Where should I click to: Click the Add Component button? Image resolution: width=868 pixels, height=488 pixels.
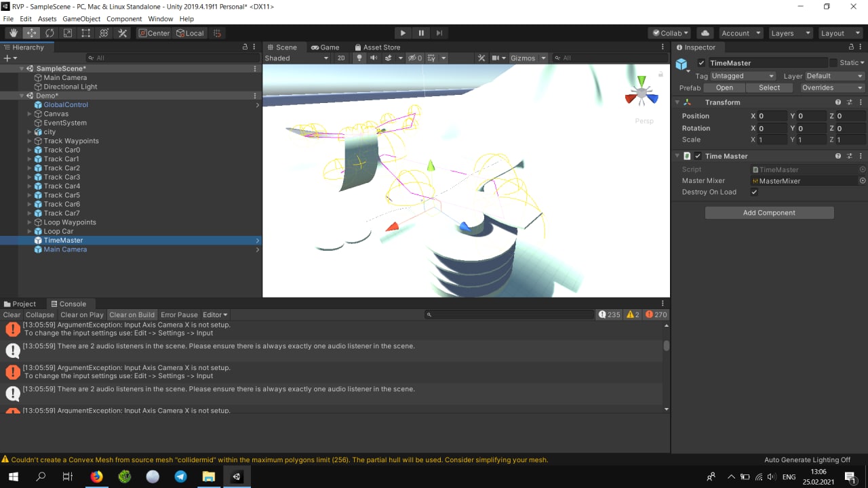coord(769,213)
